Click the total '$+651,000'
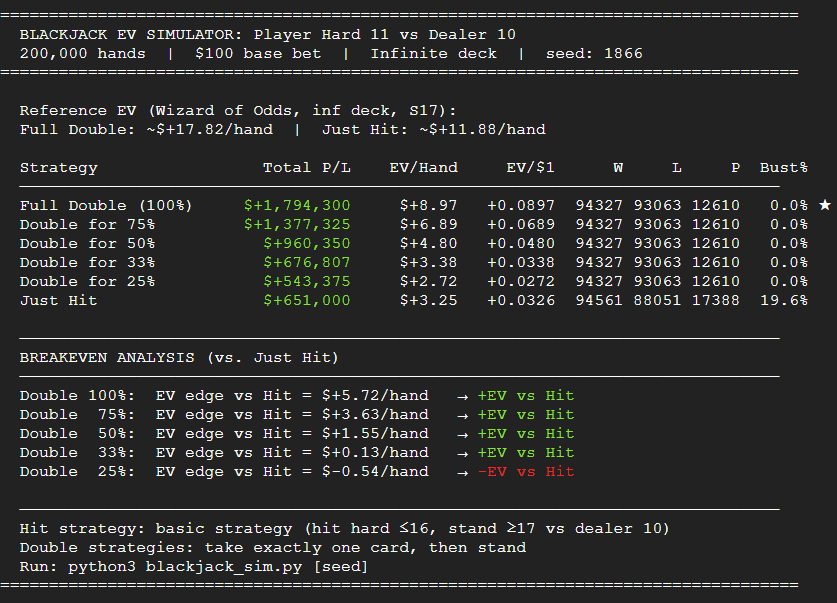 (x=307, y=301)
